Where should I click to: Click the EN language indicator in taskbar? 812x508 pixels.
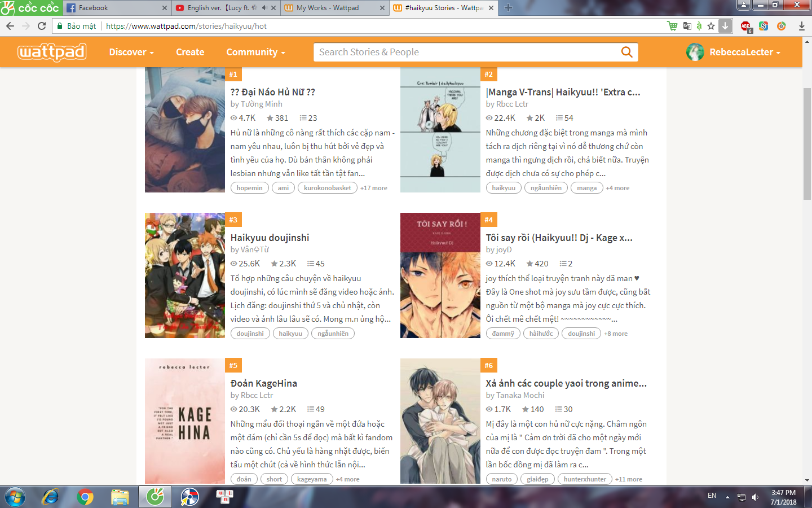[712, 496]
